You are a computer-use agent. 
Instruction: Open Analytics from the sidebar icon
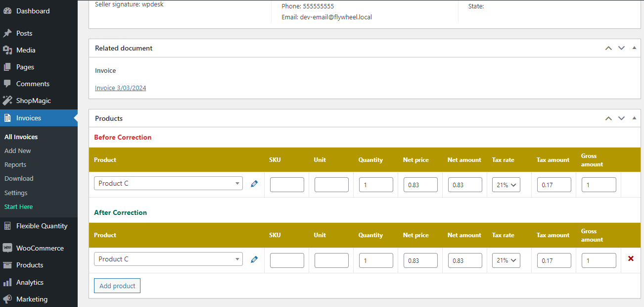coord(7,282)
